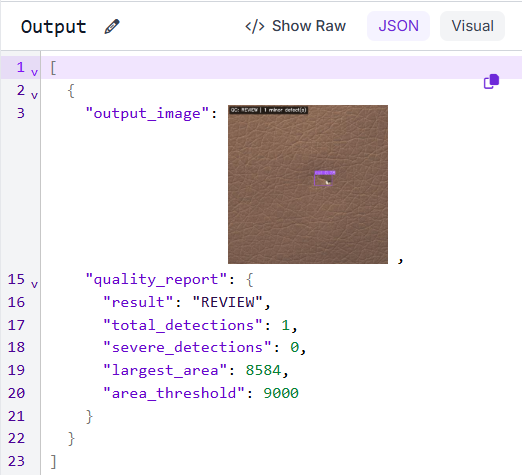Image resolution: width=522 pixels, height=475 pixels.
Task: Copy the JSON output with the copy icon
Action: click(491, 82)
